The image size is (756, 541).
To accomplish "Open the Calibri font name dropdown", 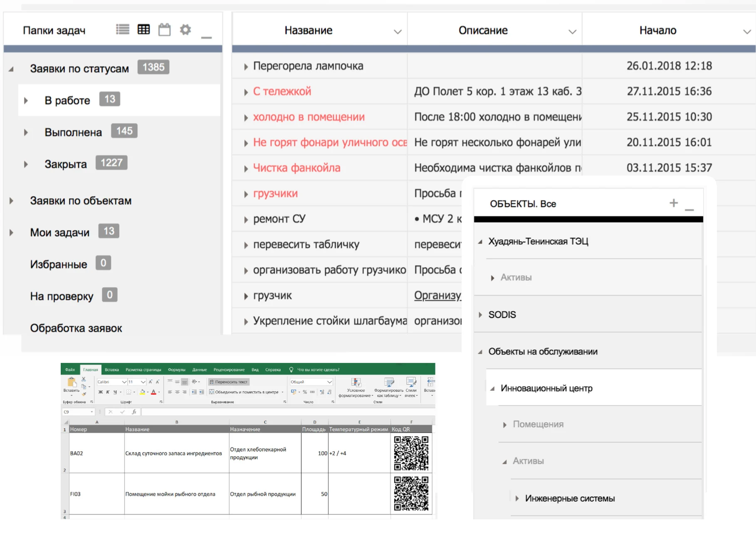I will click(124, 382).
